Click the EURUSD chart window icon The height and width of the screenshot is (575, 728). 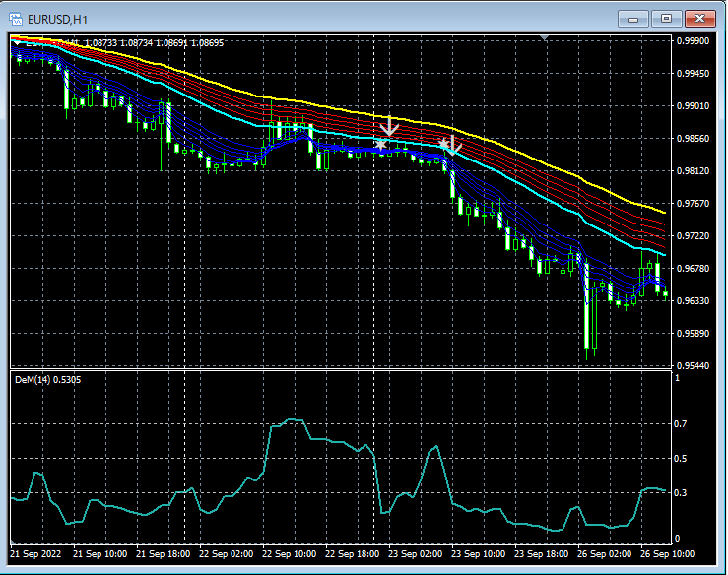pyautogui.click(x=17, y=18)
